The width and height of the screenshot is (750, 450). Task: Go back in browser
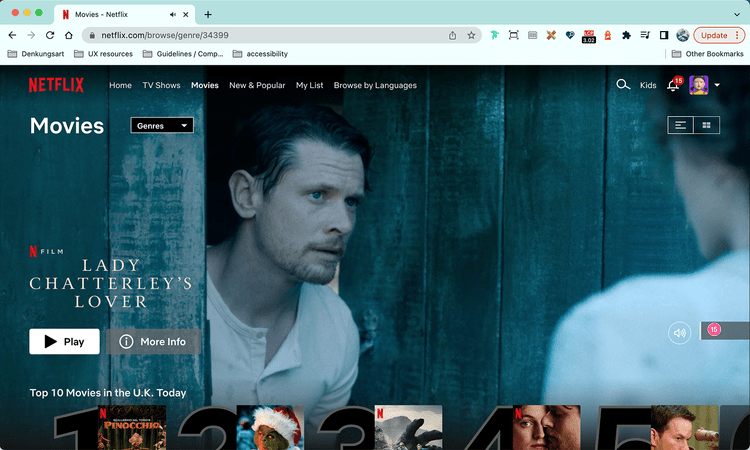tap(12, 35)
